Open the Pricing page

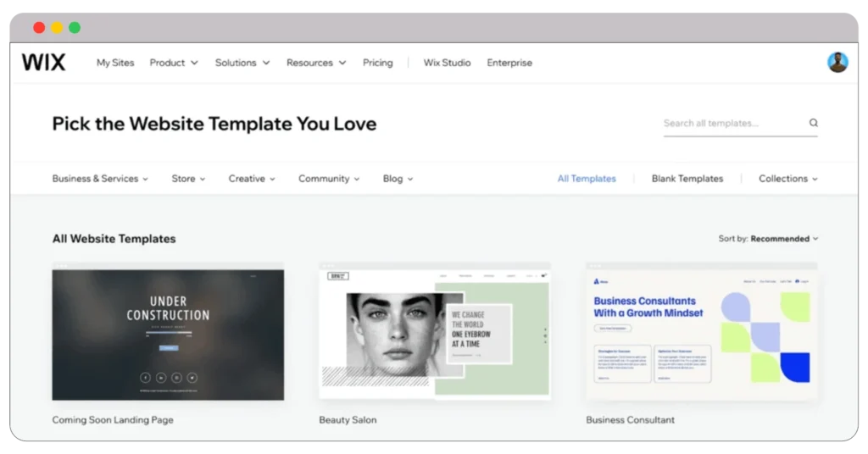pos(377,63)
